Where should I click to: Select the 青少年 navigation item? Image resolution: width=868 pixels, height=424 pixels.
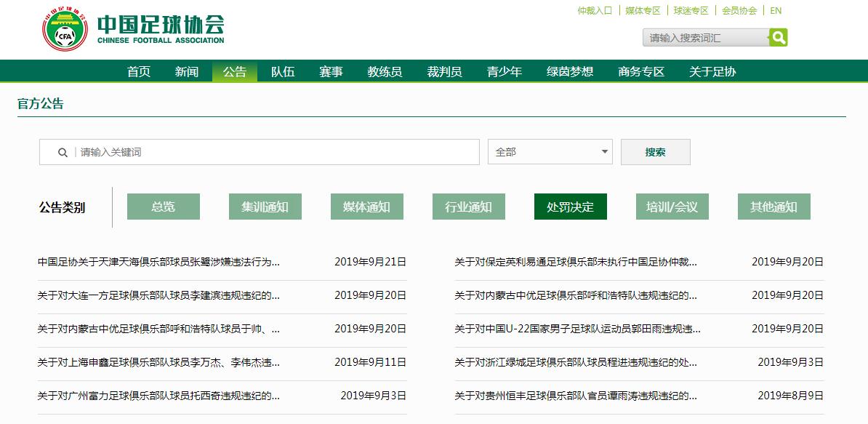504,71
